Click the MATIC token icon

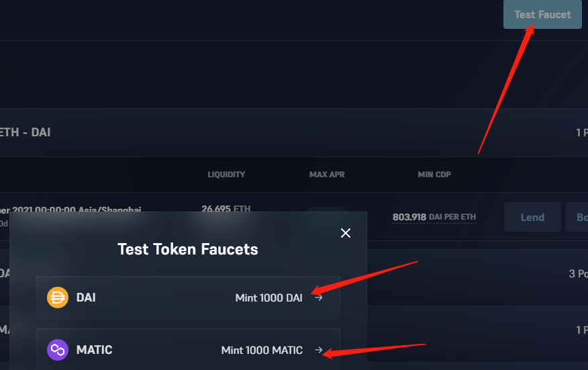[x=58, y=350]
